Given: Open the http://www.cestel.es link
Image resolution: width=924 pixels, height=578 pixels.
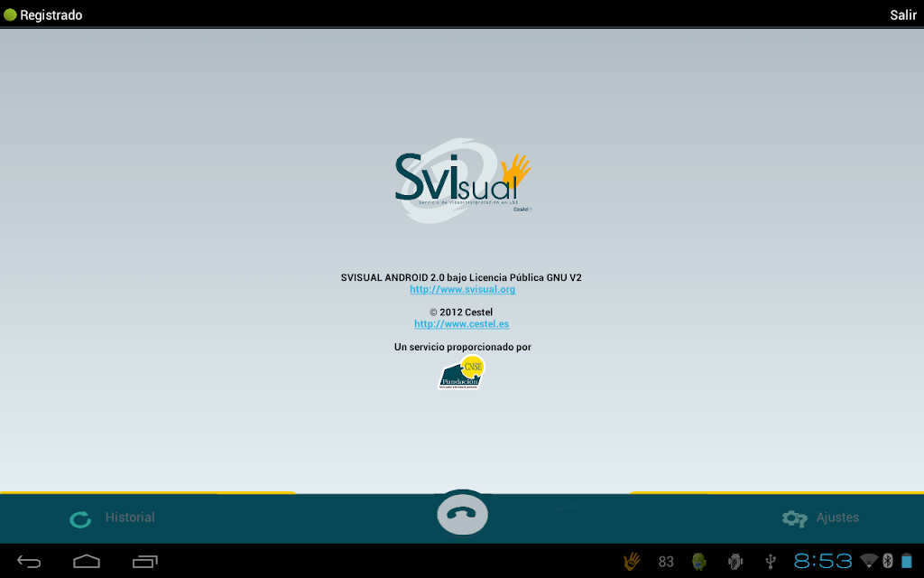Looking at the screenshot, I should point(461,324).
